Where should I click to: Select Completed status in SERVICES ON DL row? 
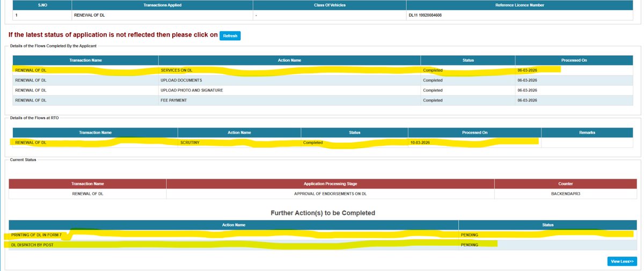pyautogui.click(x=433, y=70)
